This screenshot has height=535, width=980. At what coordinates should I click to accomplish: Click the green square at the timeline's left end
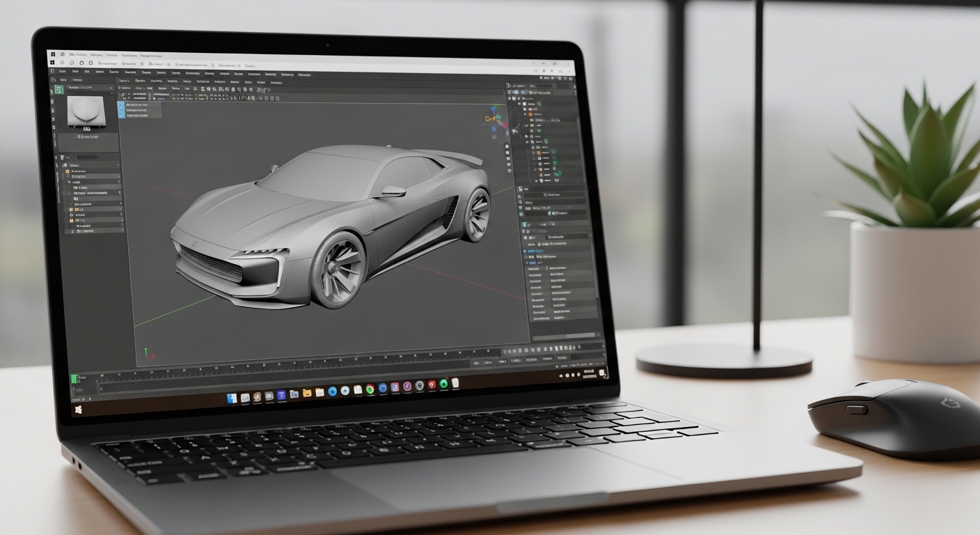74,379
